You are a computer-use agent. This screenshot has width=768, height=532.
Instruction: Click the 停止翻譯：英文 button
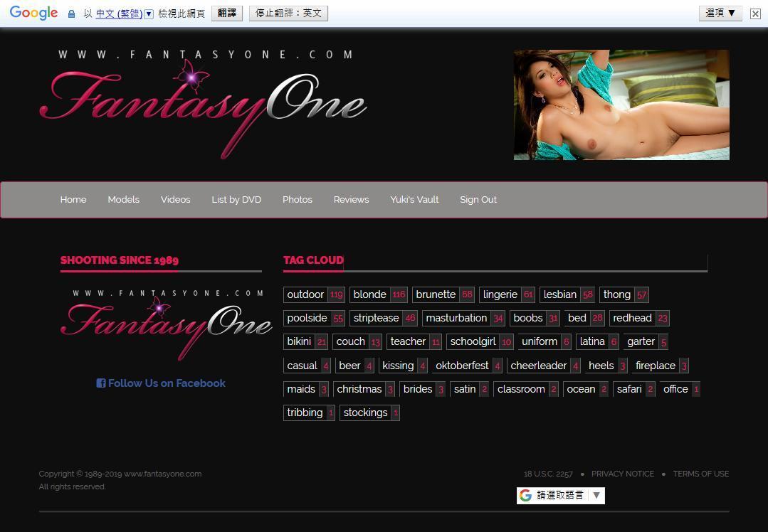click(288, 14)
